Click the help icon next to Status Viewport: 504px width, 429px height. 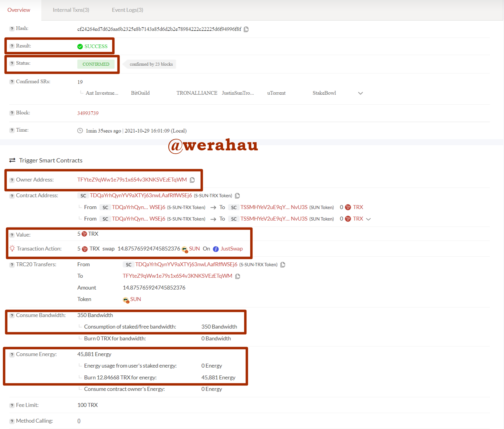pyautogui.click(x=12, y=63)
